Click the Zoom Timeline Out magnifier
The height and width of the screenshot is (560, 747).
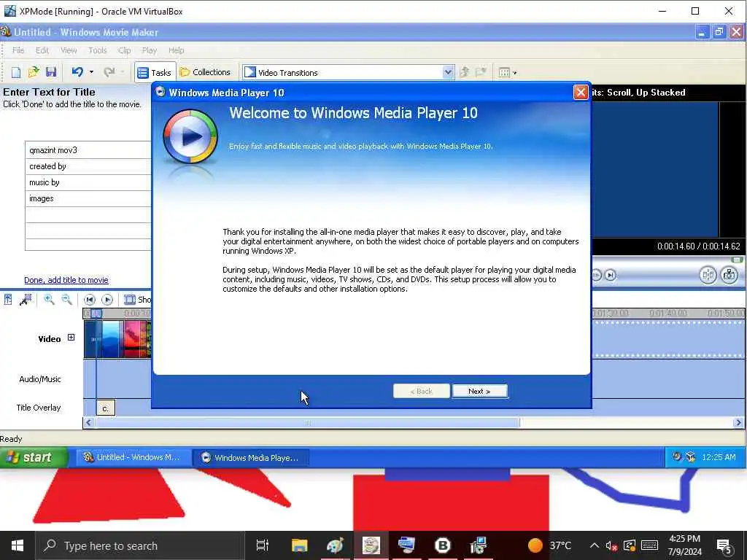(x=66, y=300)
